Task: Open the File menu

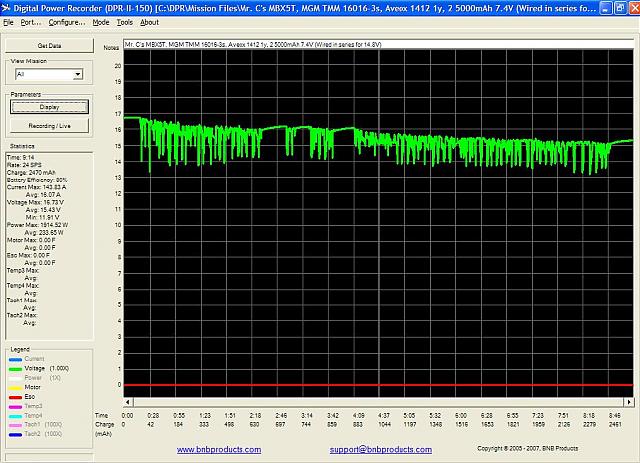Action: tap(9, 21)
